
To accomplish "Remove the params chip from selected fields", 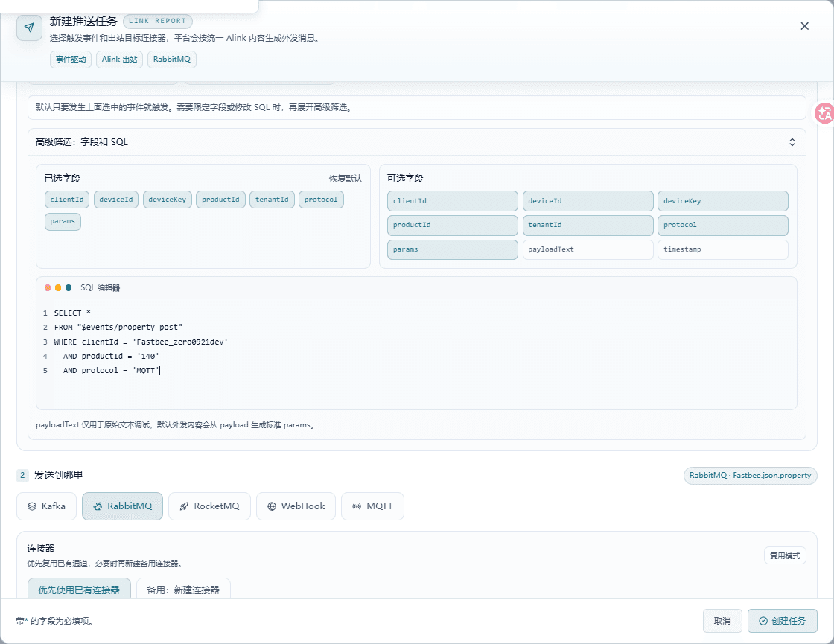I will click(x=63, y=221).
